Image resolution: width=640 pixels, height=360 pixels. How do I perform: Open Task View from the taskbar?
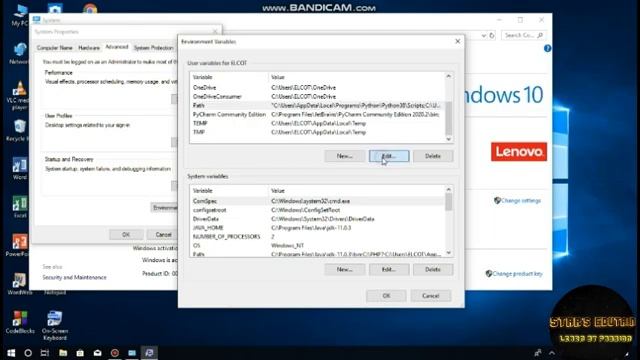pyautogui.click(x=45, y=353)
